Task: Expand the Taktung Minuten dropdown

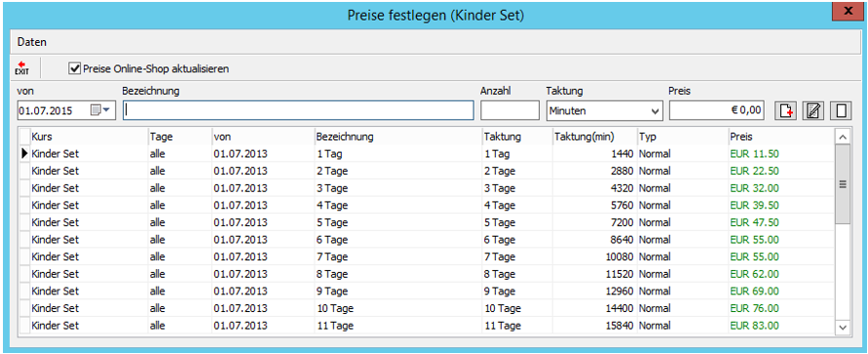Action: click(655, 111)
